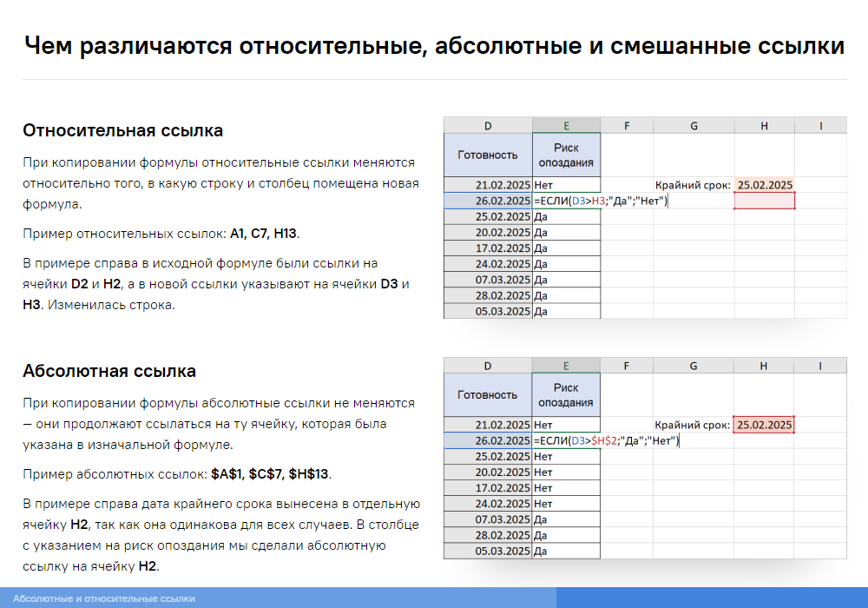Screen dimensions: 868x608
Task: Click the slide progress bar at the bottom
Action: click(712, 598)
